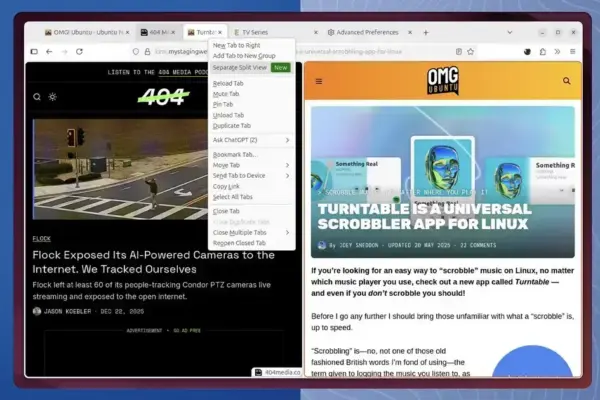The image size is (600, 400).
Task: Click the GO AD FREE link
Action: (x=187, y=330)
